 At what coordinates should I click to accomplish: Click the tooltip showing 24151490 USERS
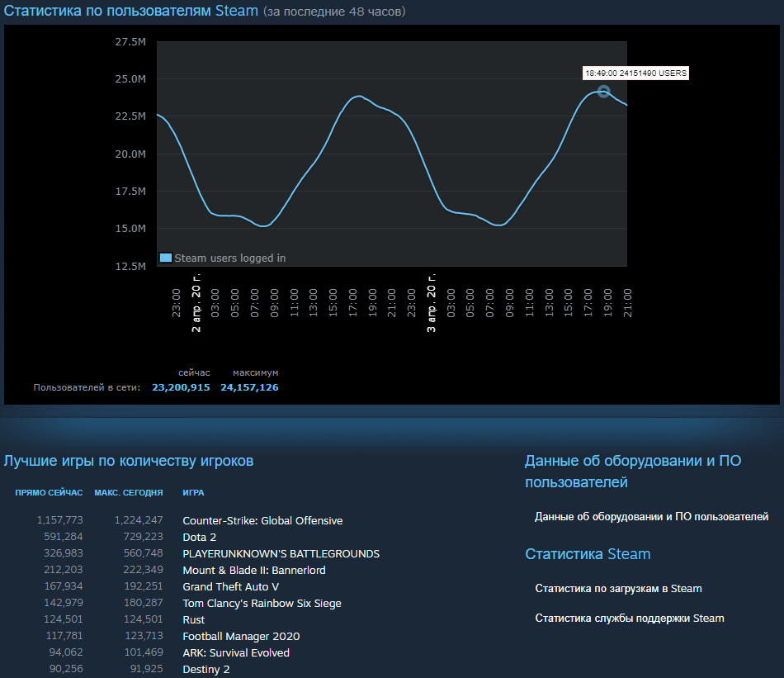coord(635,73)
